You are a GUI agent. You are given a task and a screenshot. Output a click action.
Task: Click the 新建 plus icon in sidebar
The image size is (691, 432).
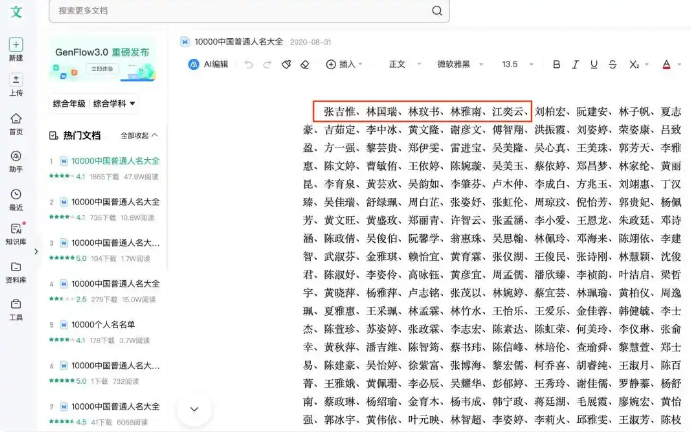16,45
